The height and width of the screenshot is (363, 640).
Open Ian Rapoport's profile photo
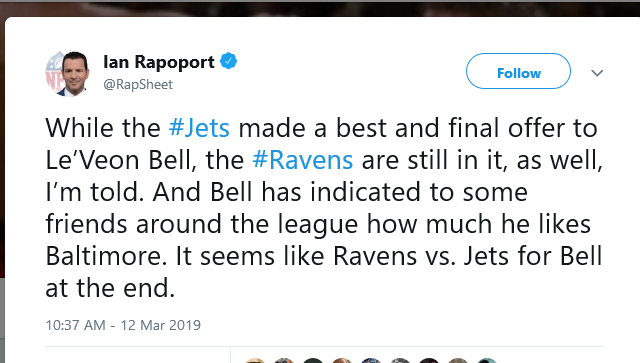click(x=67, y=73)
